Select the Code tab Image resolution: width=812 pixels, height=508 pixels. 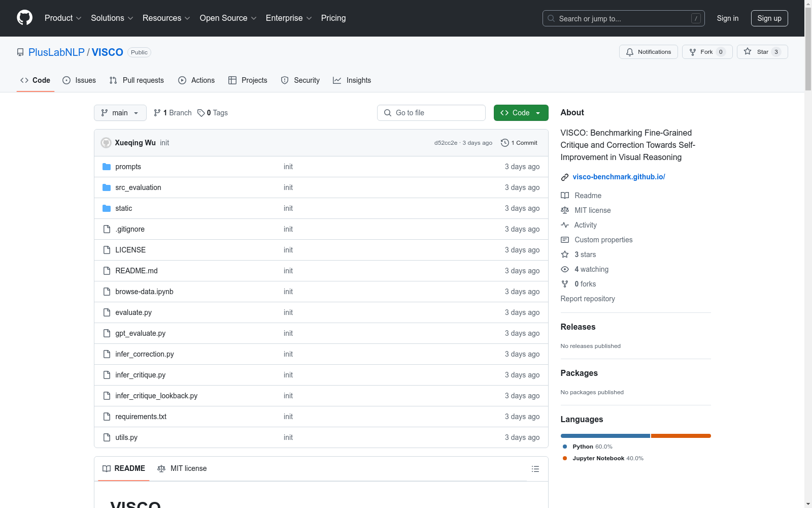[35, 80]
